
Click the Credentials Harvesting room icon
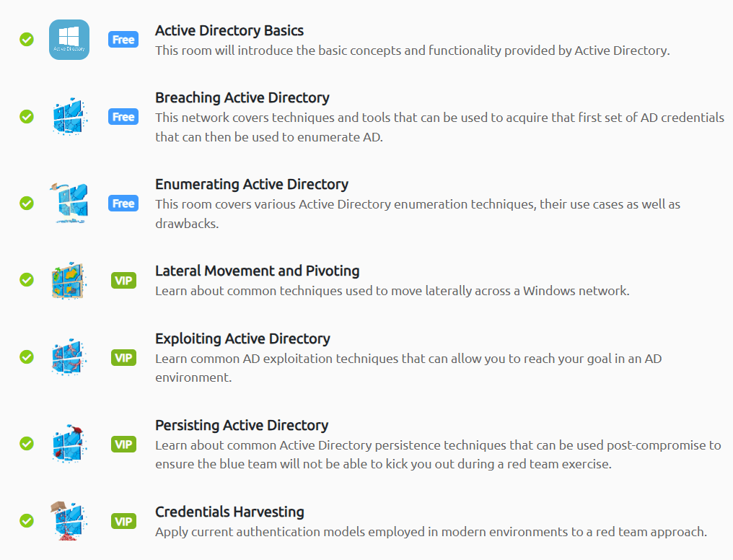click(x=70, y=522)
